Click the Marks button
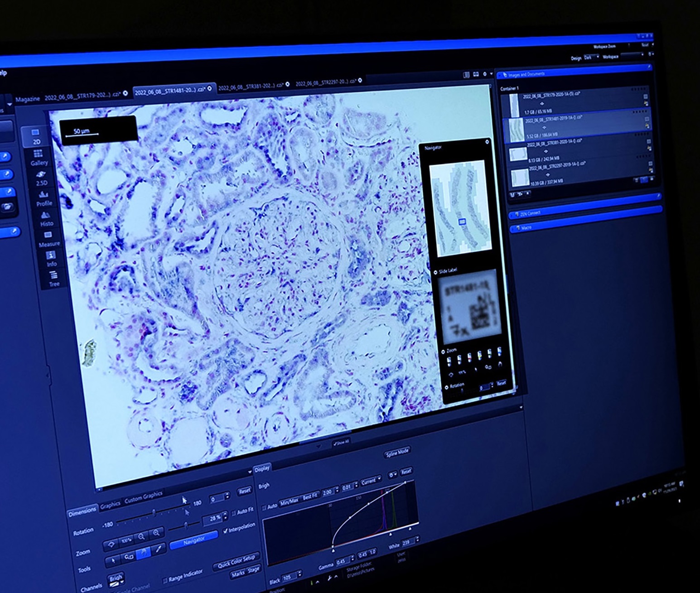 tap(238, 574)
